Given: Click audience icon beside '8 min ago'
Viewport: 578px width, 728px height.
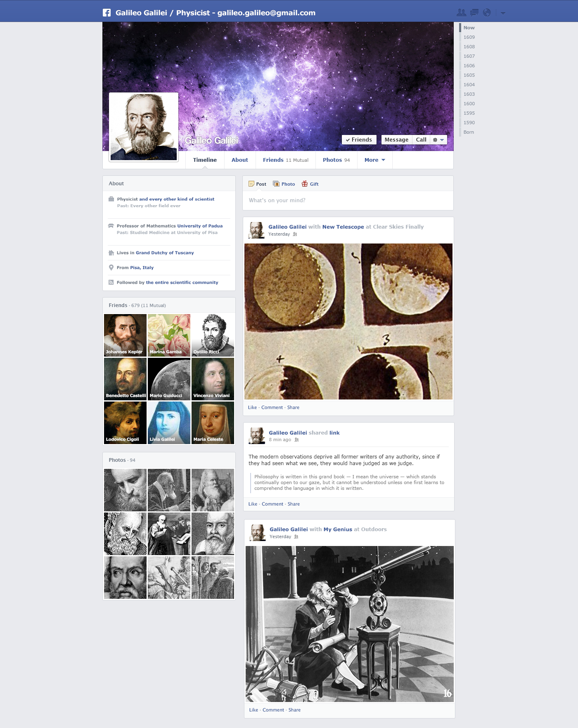Looking at the screenshot, I should 296,440.
